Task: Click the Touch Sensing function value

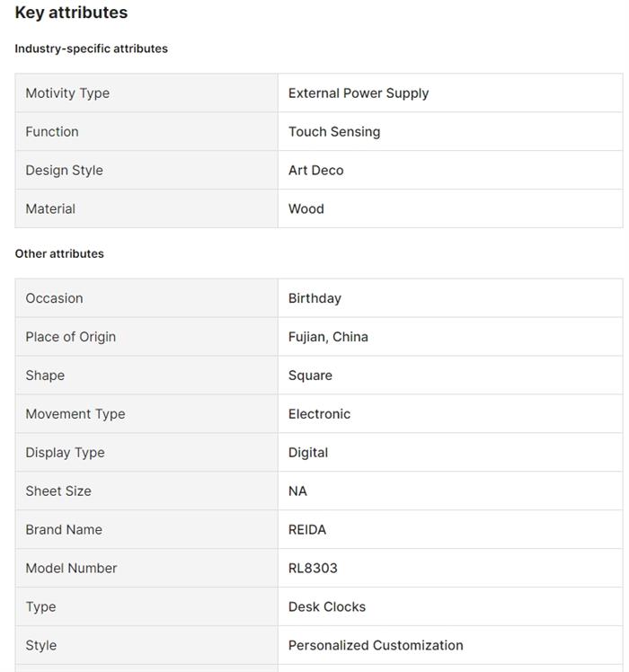Action: (334, 132)
